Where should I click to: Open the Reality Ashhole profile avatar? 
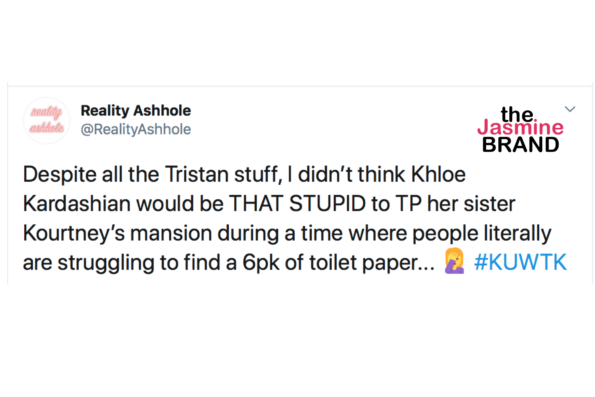47,120
